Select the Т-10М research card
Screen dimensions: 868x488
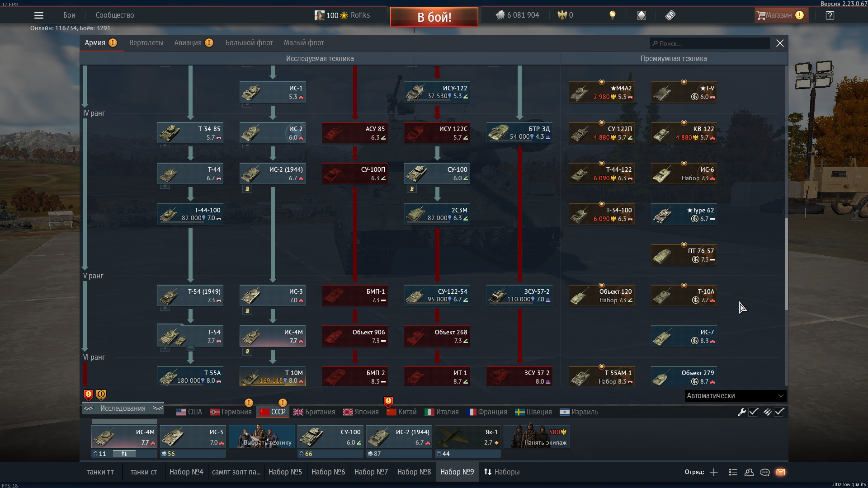273,376
